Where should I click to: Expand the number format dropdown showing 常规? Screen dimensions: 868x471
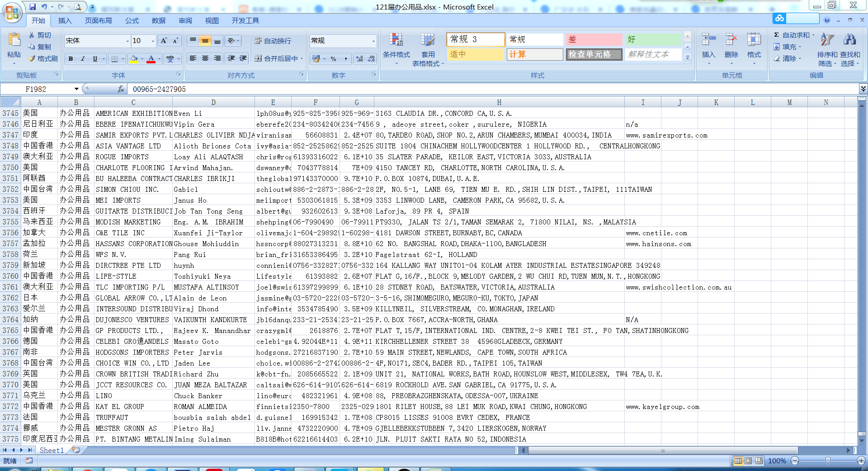pos(373,41)
